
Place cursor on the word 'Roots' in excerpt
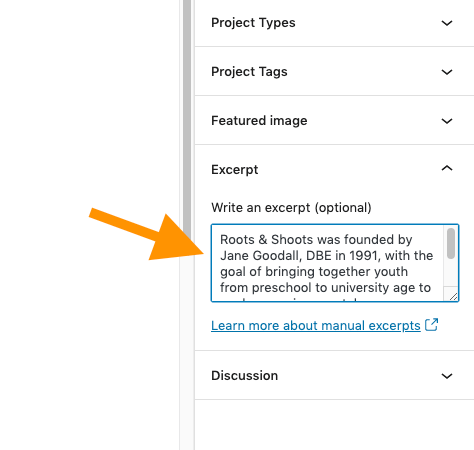[237, 240]
